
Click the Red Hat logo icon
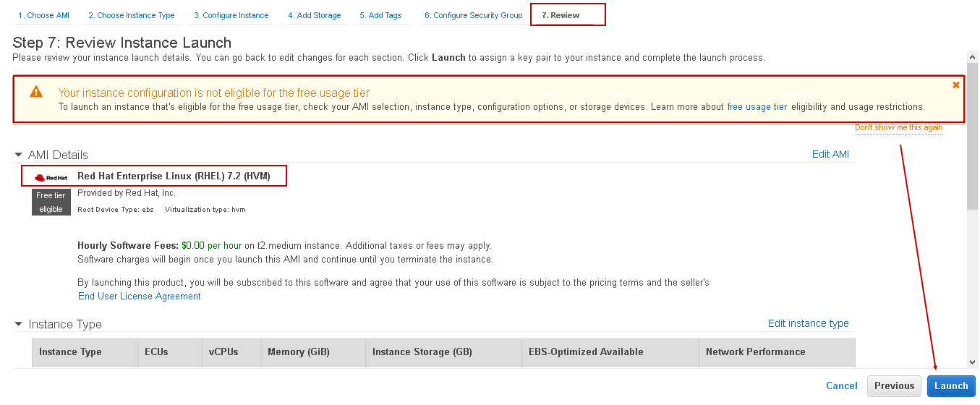click(x=51, y=176)
